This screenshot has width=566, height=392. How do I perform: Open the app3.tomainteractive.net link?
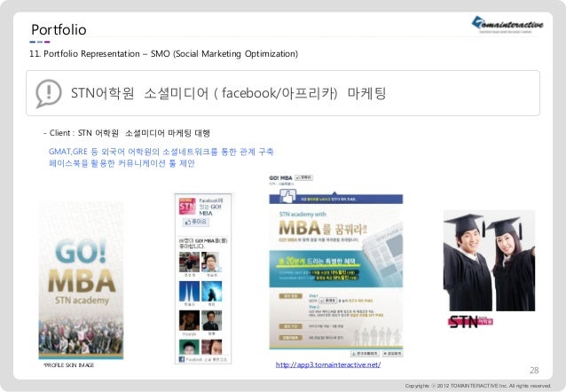coord(327,365)
